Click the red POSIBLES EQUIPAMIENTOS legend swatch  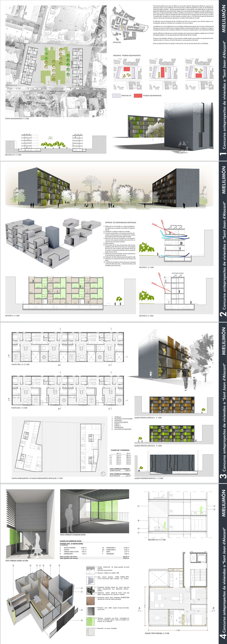point(138,95)
